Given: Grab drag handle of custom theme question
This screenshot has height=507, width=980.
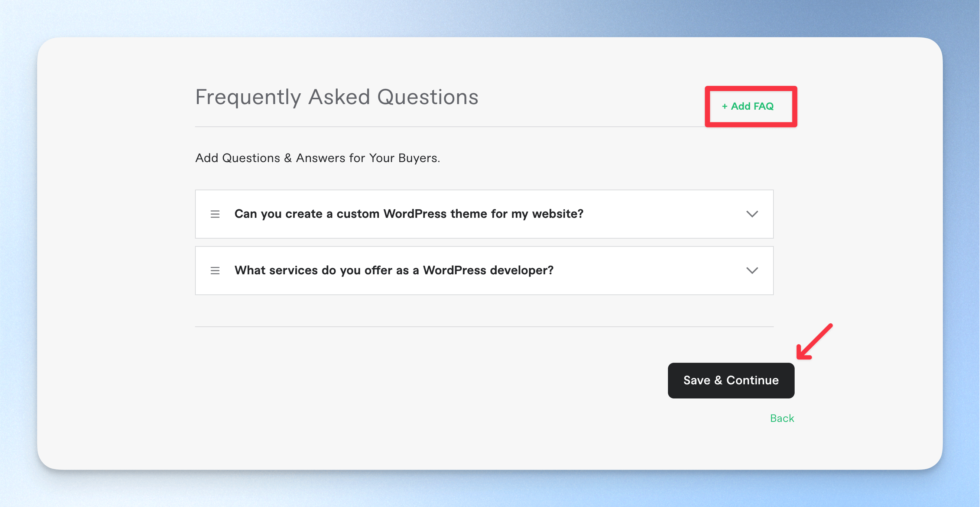Looking at the screenshot, I should pos(215,214).
